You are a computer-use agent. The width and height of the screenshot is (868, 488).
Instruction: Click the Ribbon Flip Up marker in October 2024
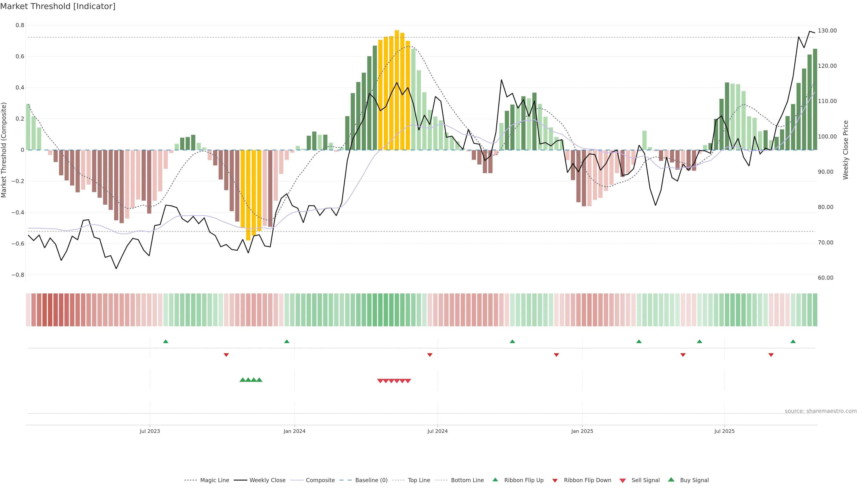[512, 342]
